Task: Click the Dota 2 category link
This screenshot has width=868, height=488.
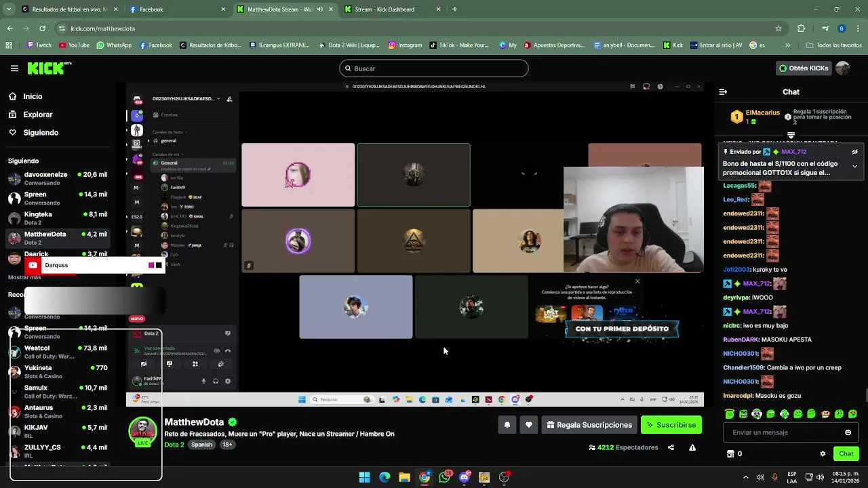Action: (x=174, y=445)
